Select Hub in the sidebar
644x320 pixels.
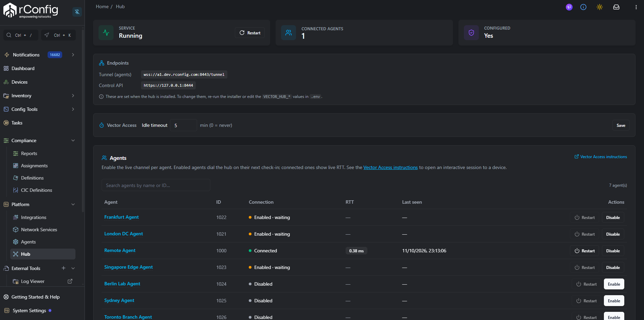click(x=43, y=254)
